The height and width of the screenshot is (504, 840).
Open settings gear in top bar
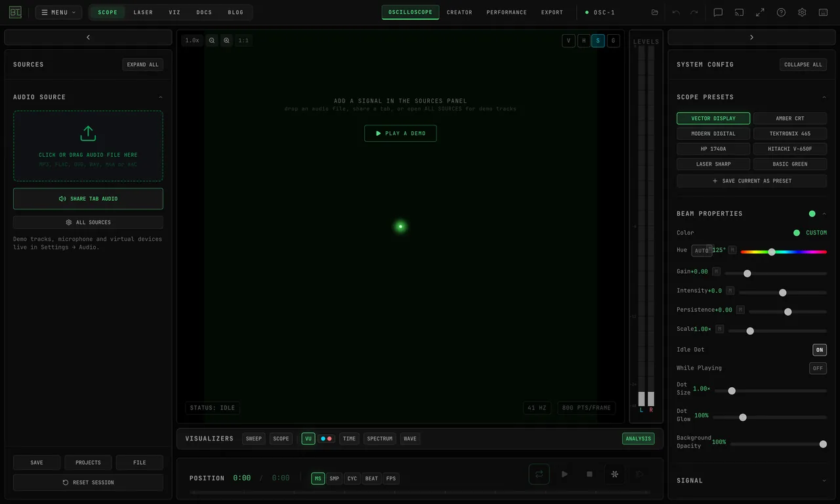point(802,12)
